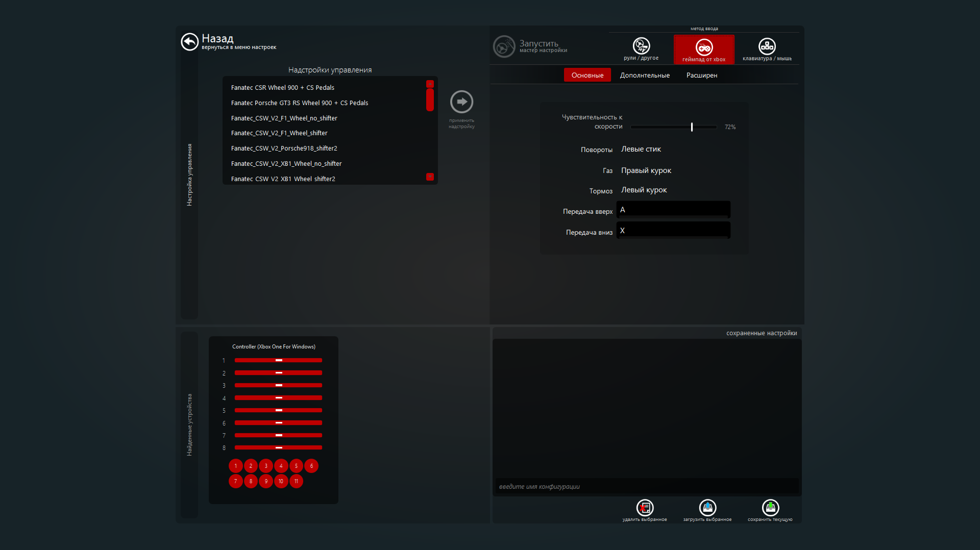
Task: Click controller button indicator 4
Action: click(281, 466)
